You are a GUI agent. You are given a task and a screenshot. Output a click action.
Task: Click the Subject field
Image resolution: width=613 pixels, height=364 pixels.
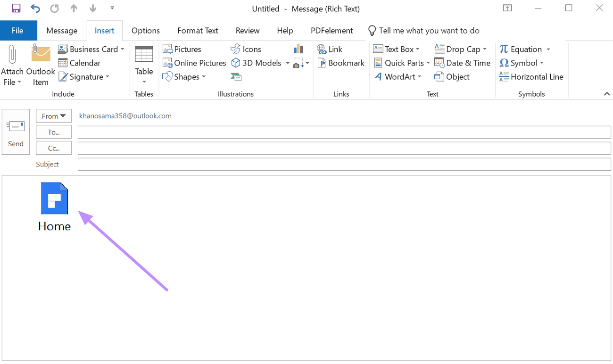click(x=344, y=164)
